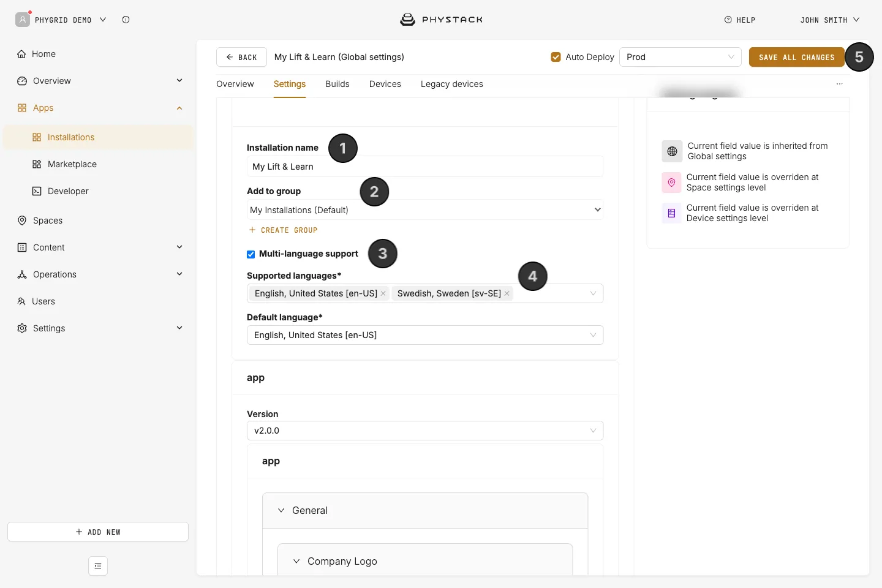Image resolution: width=882 pixels, height=588 pixels.
Task: Click the Add New button
Action: pyautogui.click(x=98, y=532)
